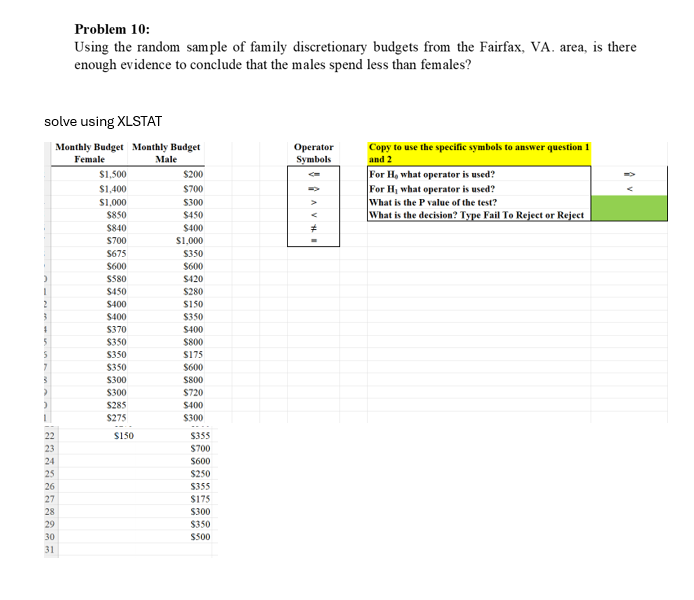Image resolution: width=694 pixels, height=600 pixels.
Task: Select the $1,000 cell in Female column
Action: (89, 202)
